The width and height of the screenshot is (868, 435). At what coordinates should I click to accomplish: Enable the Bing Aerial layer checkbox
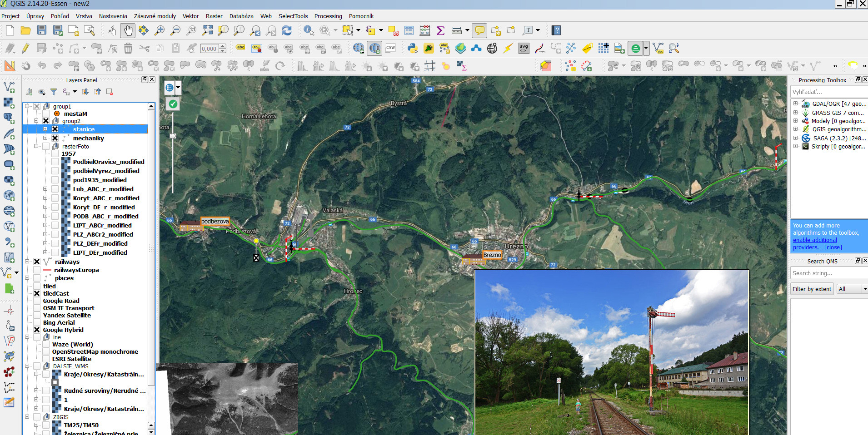coord(37,323)
